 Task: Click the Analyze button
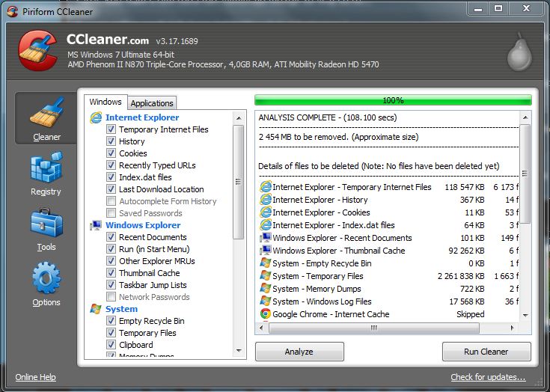[x=299, y=352]
